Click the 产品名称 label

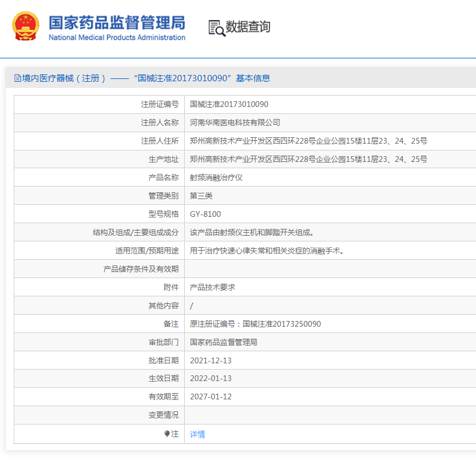[x=163, y=177]
